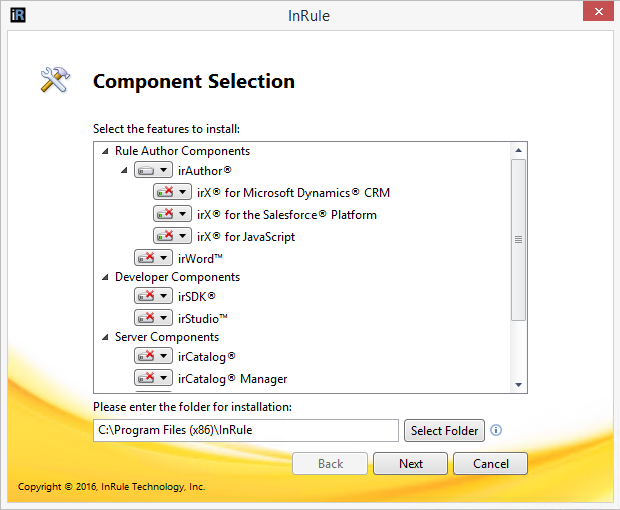Click the Next button
The image size is (620, 510).
[410, 464]
